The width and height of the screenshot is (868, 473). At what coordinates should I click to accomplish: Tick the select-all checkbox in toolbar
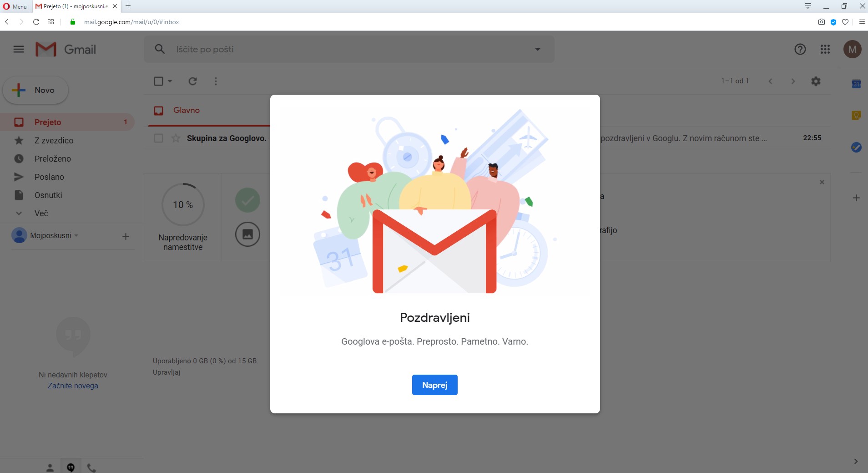click(x=158, y=81)
